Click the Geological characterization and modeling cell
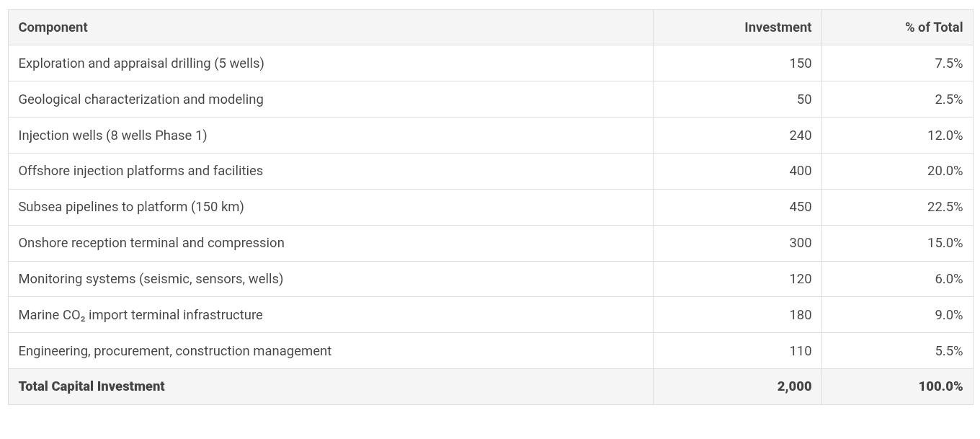This screenshot has height=439, width=980. coord(141,99)
